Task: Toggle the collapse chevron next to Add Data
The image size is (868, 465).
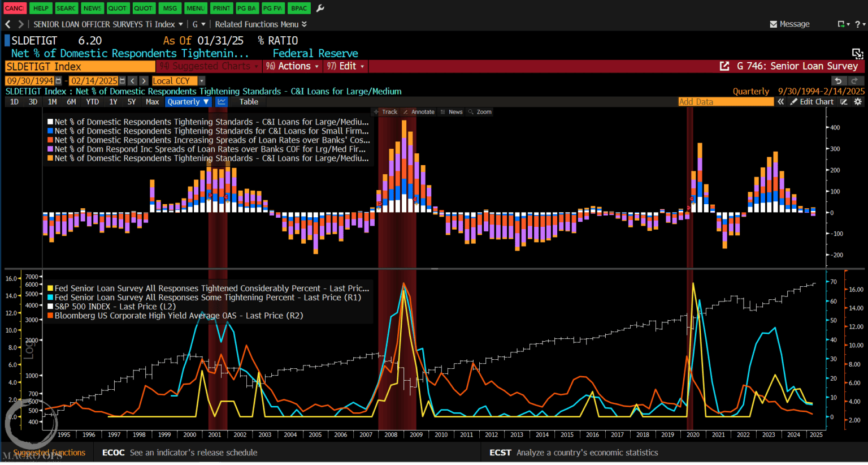Action: (x=780, y=101)
